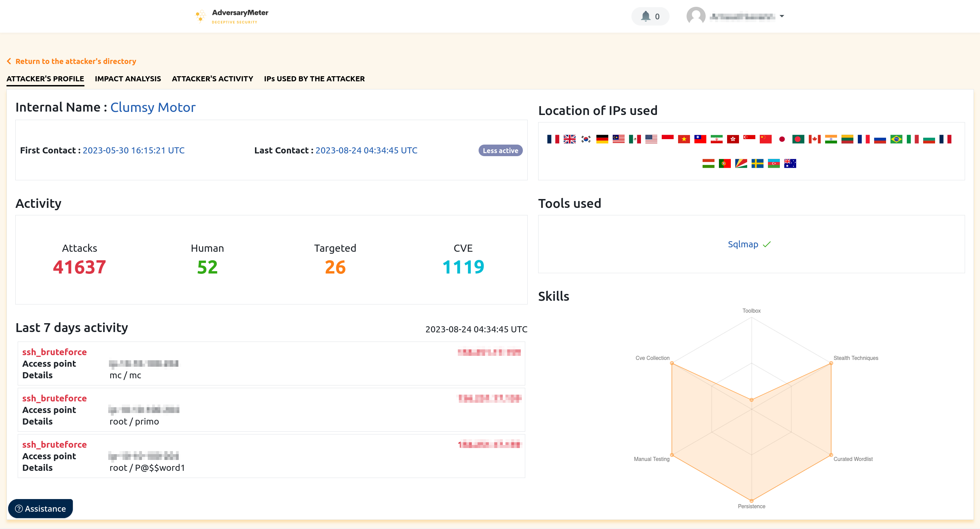Return to the attacker's directory
Screen dimensions: 980x529
coord(71,61)
